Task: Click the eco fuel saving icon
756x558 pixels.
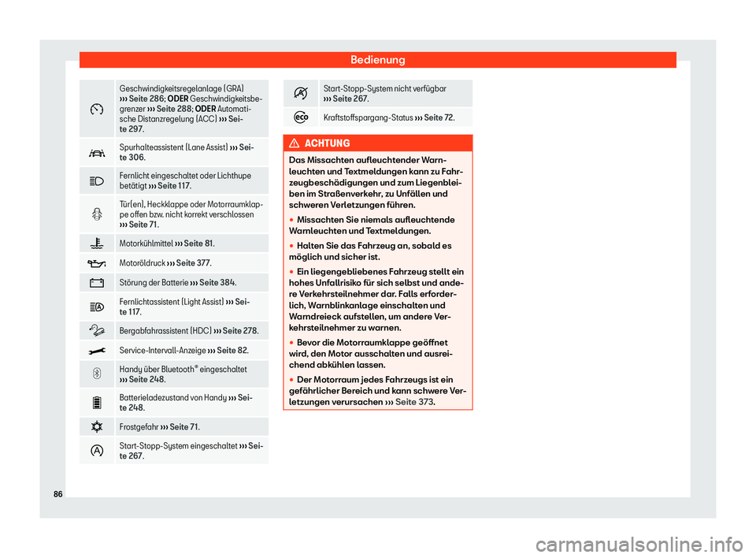Action: coord(301,117)
